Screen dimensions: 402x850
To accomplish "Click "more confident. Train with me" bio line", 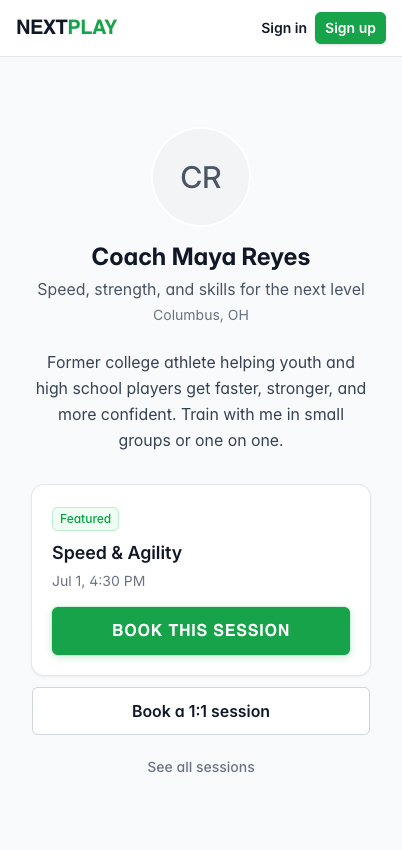I will [201, 415].
